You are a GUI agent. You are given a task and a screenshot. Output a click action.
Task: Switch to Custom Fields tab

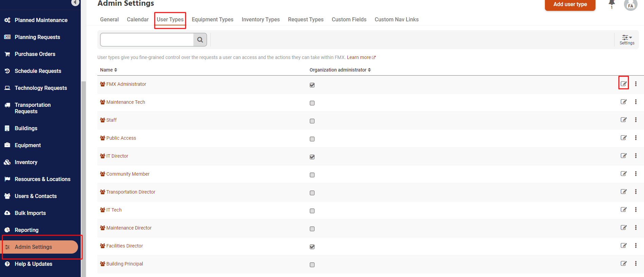(349, 20)
